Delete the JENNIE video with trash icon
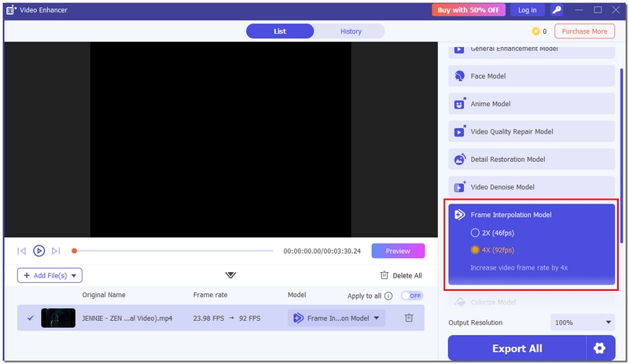This screenshot has height=364, width=629. 409,318
